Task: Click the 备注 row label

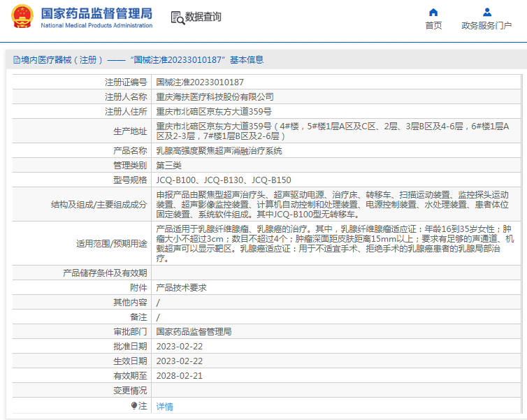Action: pos(138,317)
